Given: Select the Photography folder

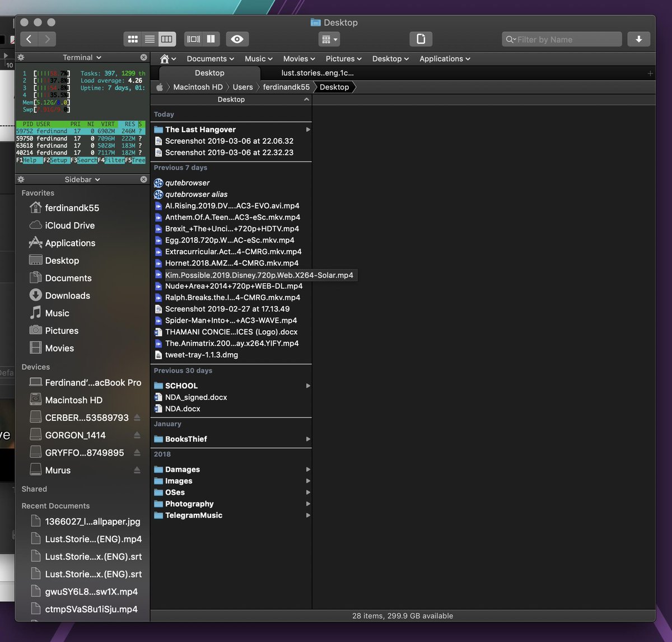Looking at the screenshot, I should tap(231, 504).
